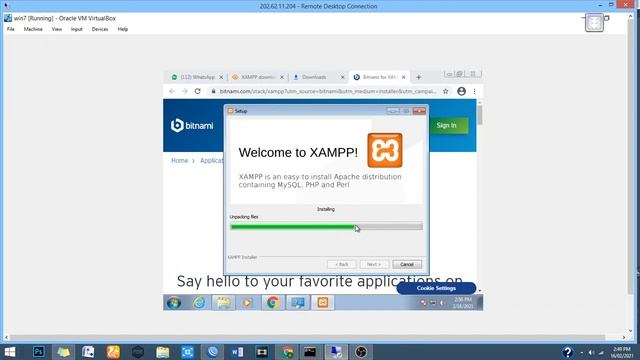Click the bitnami.com address bar
This screenshot has height=360, width=640.
[x=328, y=91]
